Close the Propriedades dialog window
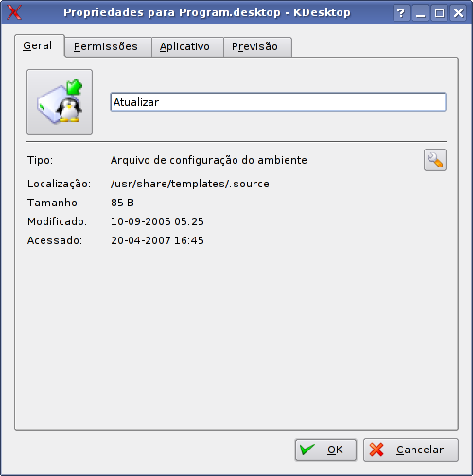The height and width of the screenshot is (476, 473). point(458,13)
